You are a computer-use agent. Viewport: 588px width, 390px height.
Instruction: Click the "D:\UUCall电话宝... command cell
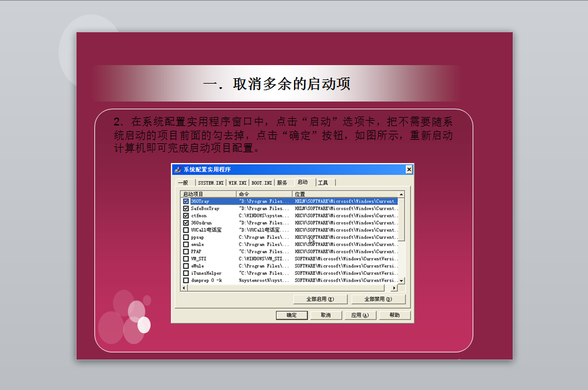[x=264, y=230]
